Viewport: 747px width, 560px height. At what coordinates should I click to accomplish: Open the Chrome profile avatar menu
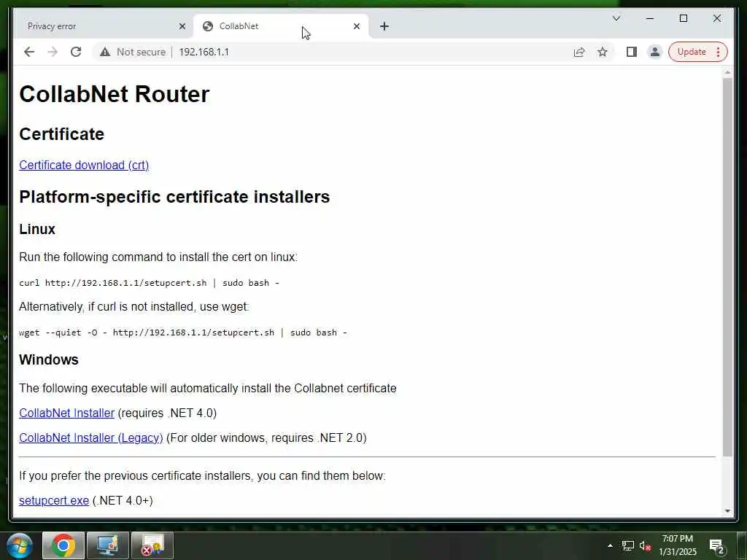click(x=655, y=52)
